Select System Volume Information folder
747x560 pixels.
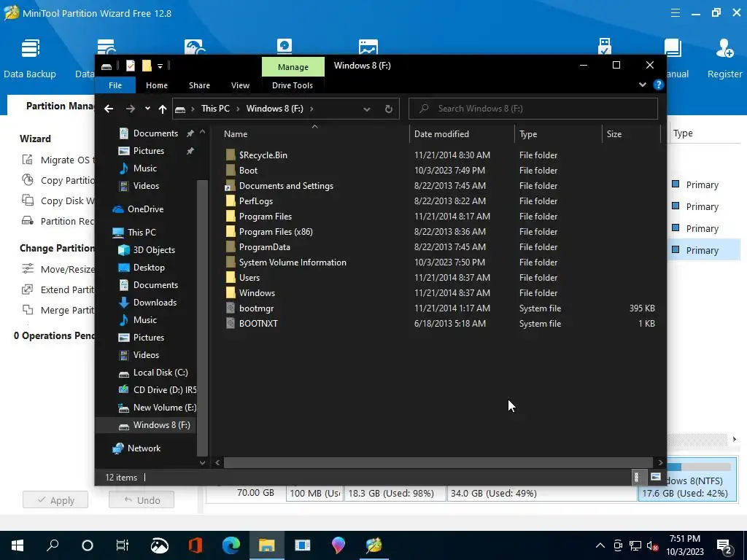coord(286,262)
